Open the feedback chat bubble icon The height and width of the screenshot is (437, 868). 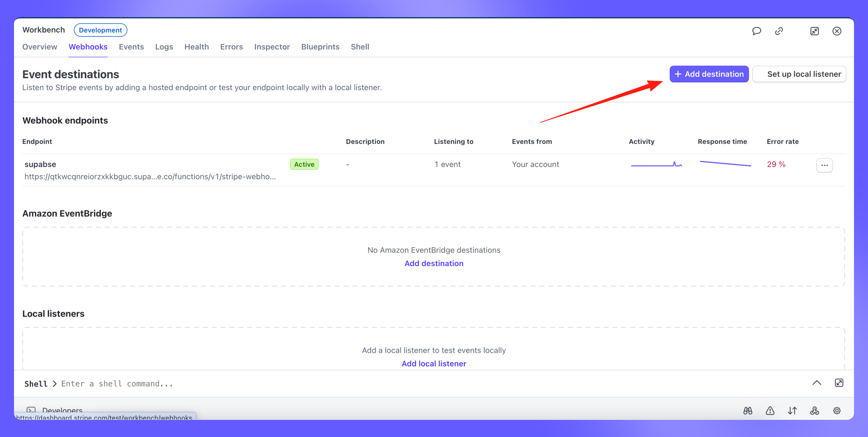coord(756,31)
